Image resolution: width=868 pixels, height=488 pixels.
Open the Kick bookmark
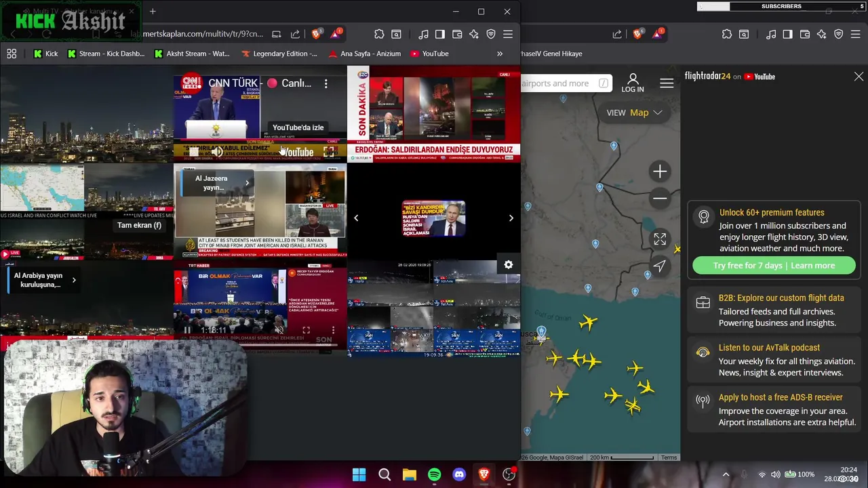[x=45, y=54]
